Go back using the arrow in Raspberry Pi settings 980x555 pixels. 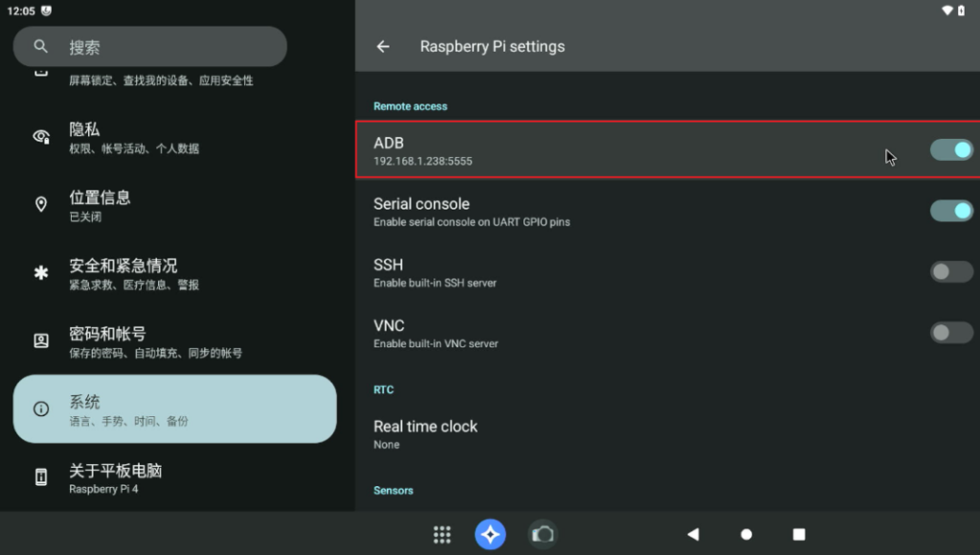click(x=383, y=46)
